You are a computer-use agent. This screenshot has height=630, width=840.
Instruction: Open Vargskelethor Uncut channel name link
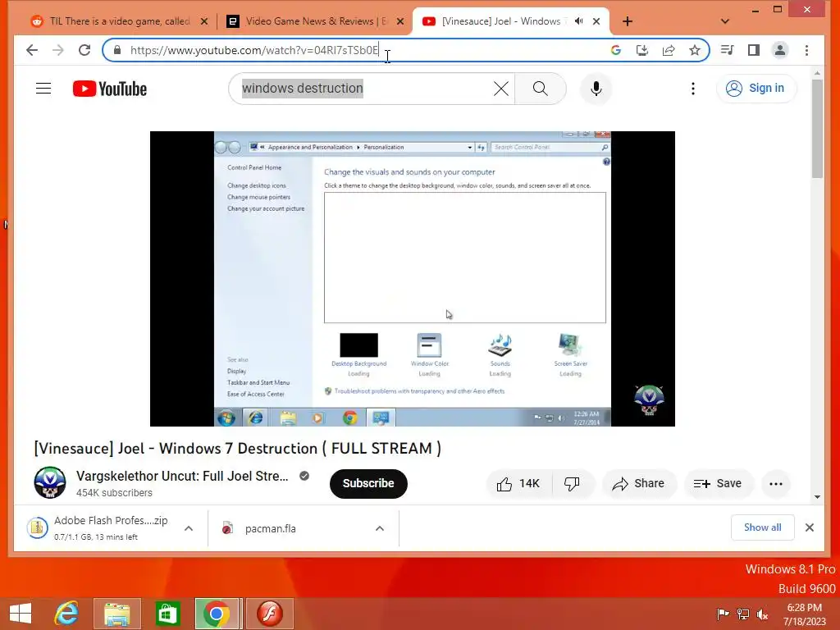pyautogui.click(x=182, y=476)
